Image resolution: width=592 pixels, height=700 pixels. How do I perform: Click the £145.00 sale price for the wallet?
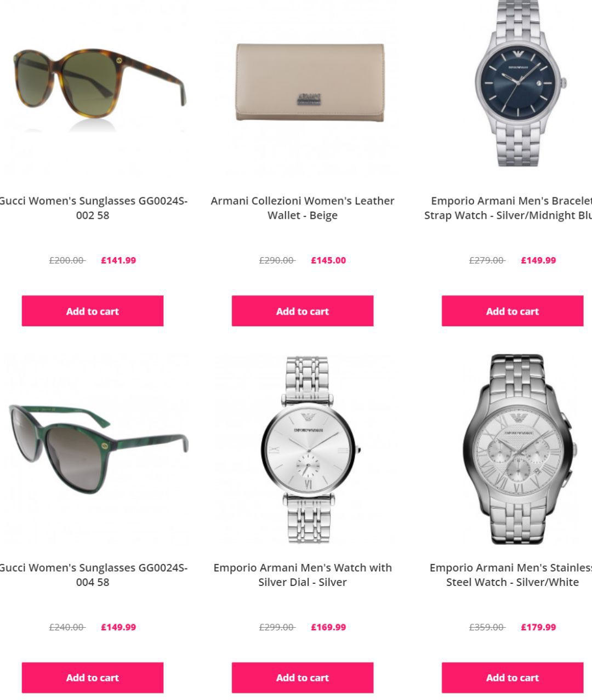coord(328,260)
